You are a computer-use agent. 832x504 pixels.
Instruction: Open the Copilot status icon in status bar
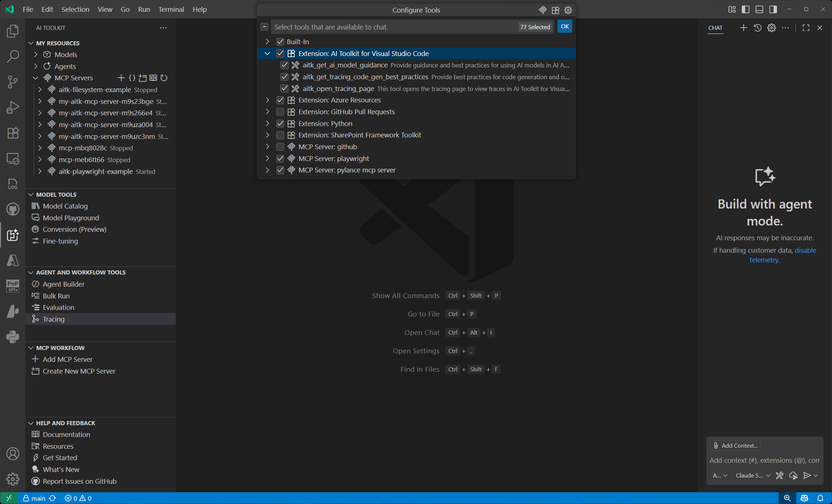[x=804, y=498]
